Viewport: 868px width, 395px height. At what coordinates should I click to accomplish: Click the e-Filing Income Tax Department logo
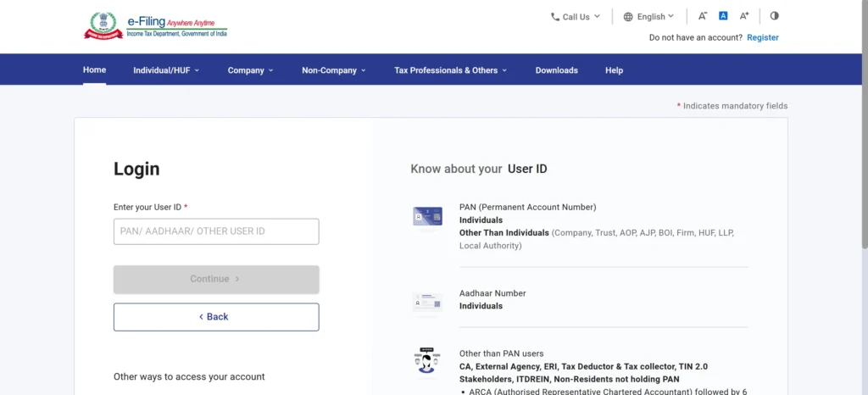click(156, 26)
